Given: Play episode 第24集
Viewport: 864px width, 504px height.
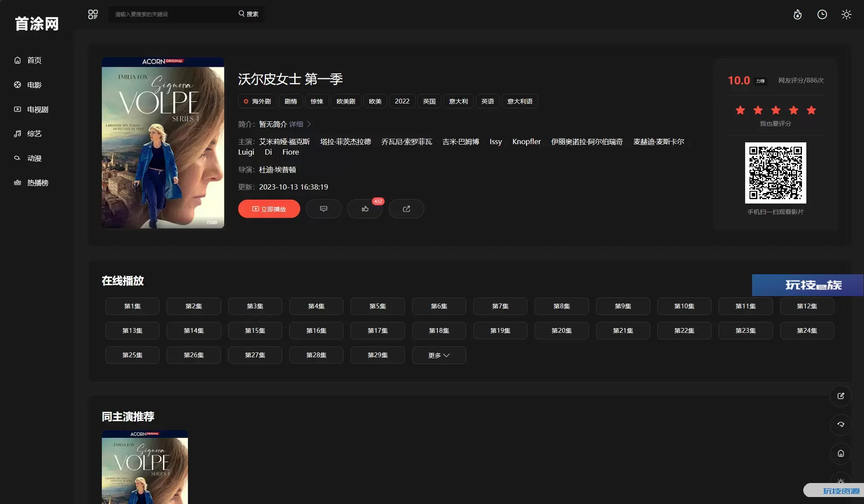Looking at the screenshot, I should [807, 331].
